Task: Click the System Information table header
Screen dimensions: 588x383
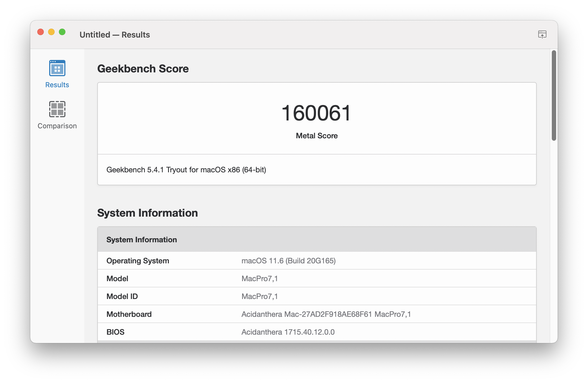Action: tap(142, 240)
